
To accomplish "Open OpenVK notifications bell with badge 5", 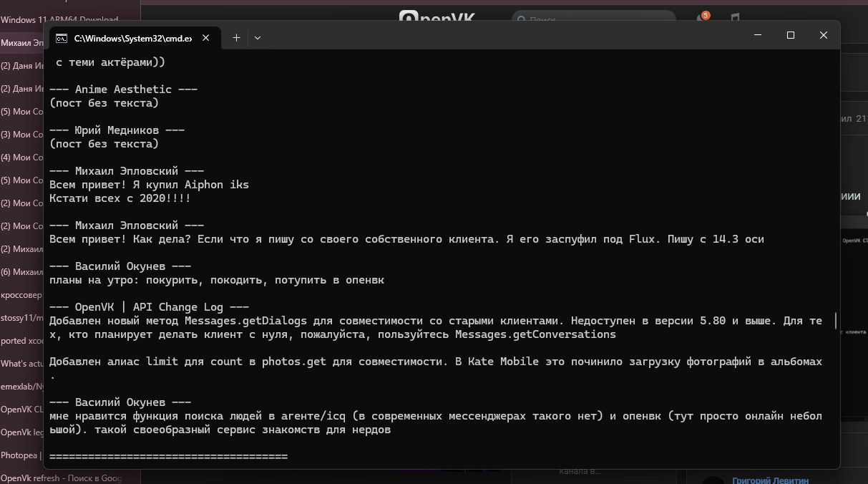I will pyautogui.click(x=701, y=19).
